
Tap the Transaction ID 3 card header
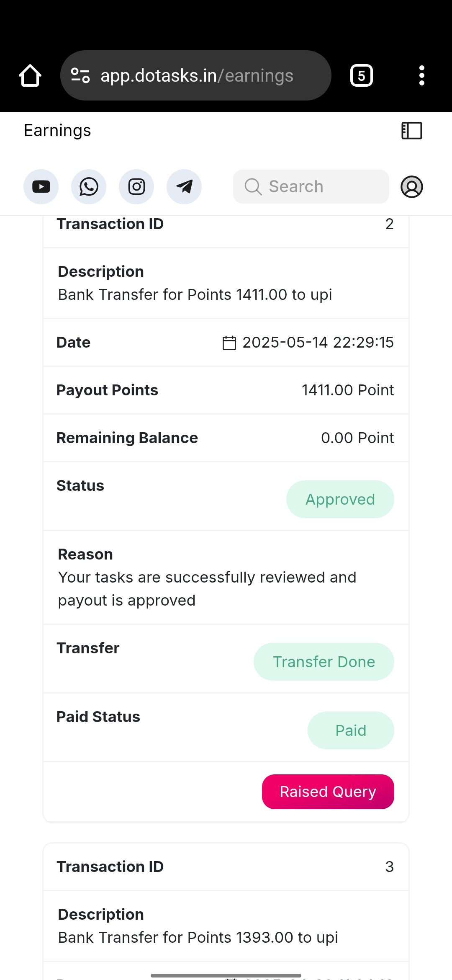(x=226, y=867)
